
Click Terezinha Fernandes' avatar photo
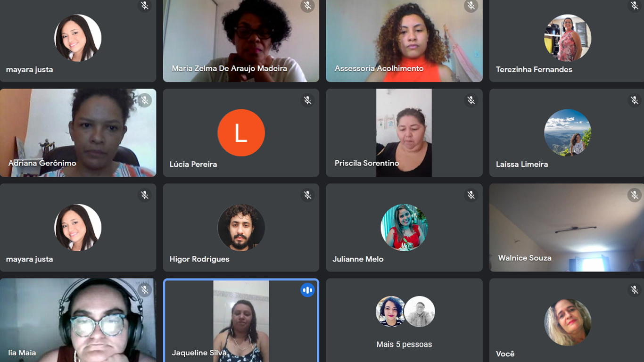click(x=568, y=38)
